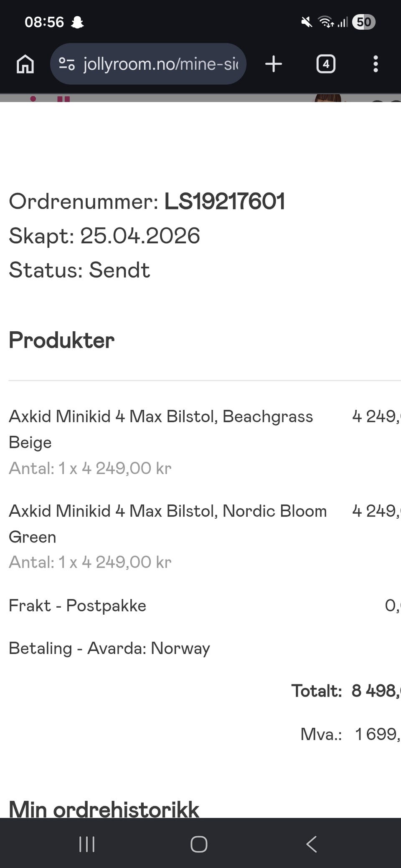Open a new tab with plus icon
Image resolution: width=401 pixels, height=868 pixels.
pyautogui.click(x=274, y=64)
